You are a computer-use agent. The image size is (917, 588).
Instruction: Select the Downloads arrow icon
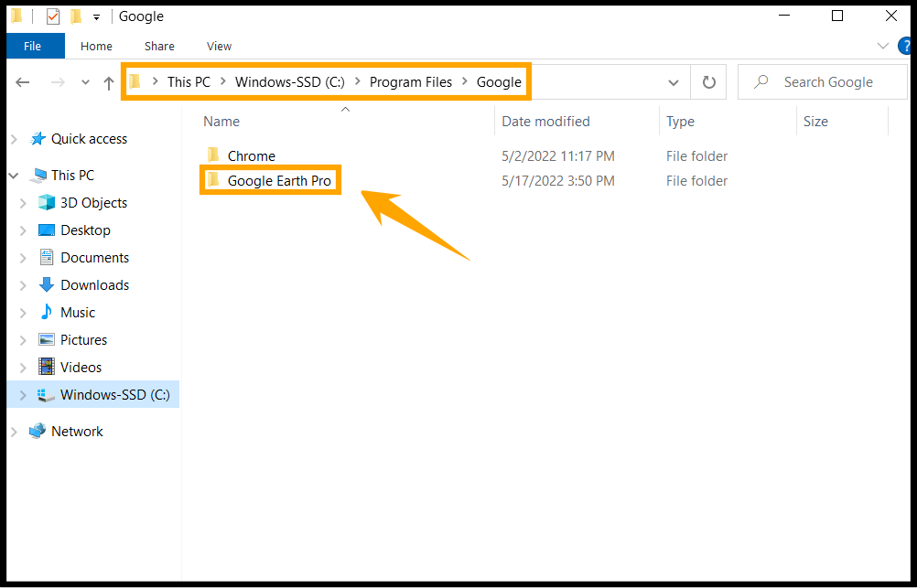47,284
